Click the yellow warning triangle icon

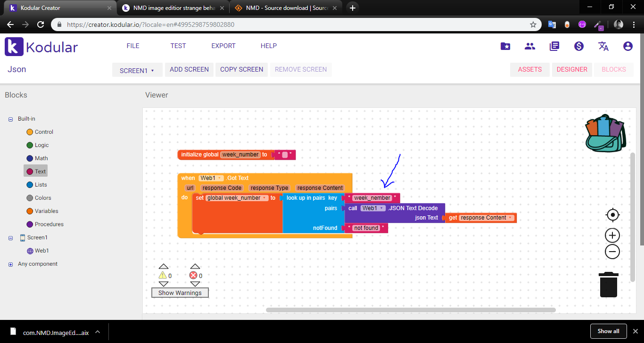[163, 276]
